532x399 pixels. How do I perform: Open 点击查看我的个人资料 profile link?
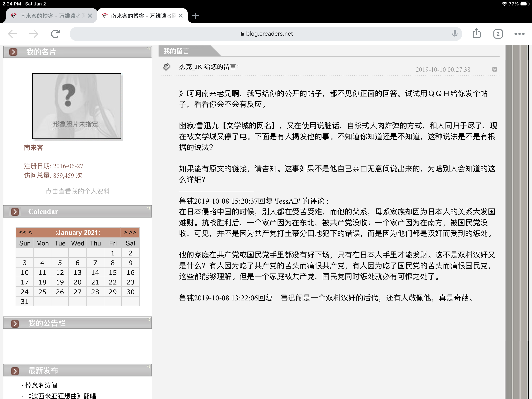(78, 191)
